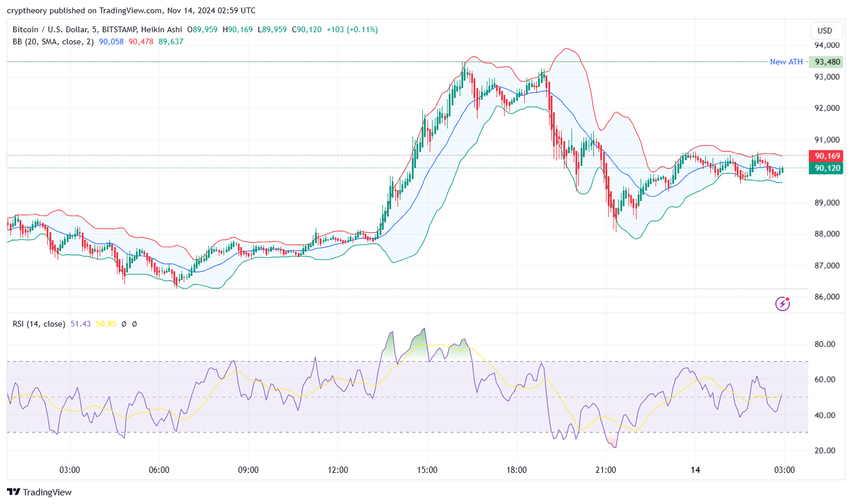Click the 15:00 time axis label
The width and height of the screenshot is (852, 504).
click(427, 470)
